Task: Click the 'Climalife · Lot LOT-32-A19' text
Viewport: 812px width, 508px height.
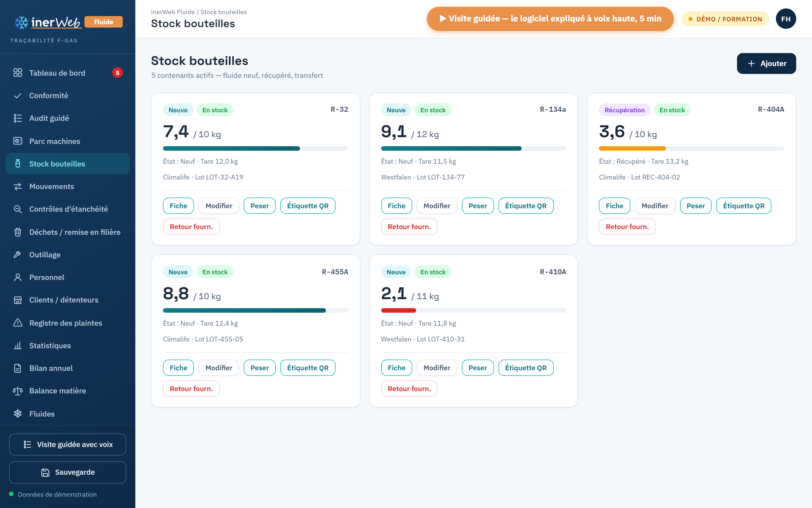Action: 203,177
